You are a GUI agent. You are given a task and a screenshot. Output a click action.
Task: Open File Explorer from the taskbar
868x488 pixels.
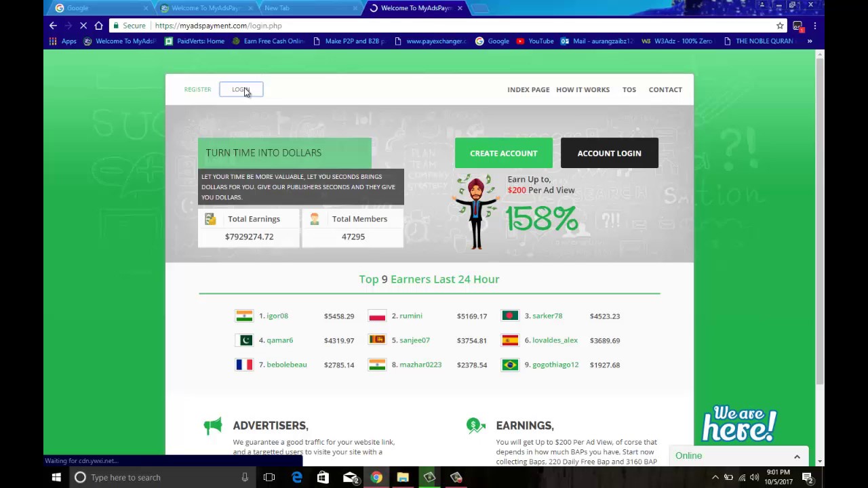[403, 477]
